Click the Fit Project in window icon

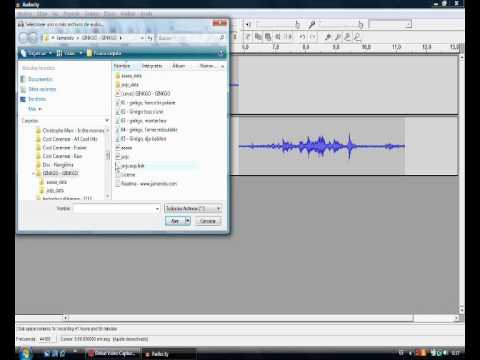[357, 37]
